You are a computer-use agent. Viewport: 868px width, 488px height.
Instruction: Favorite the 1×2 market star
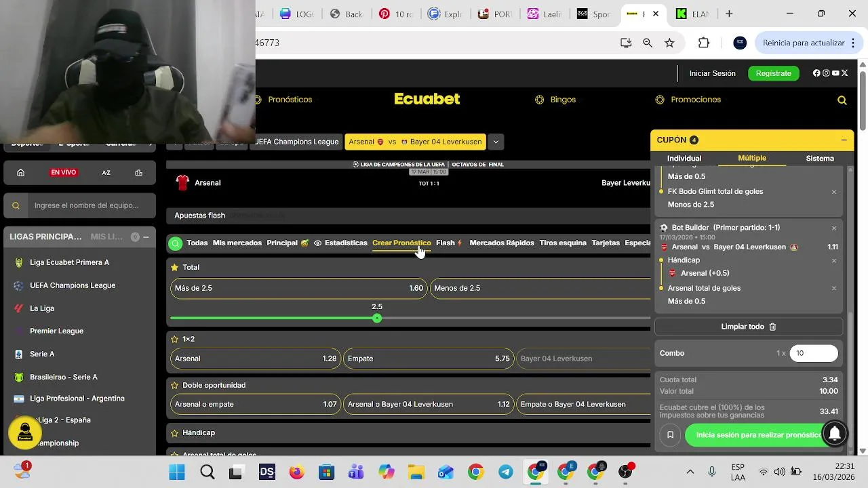tap(174, 339)
